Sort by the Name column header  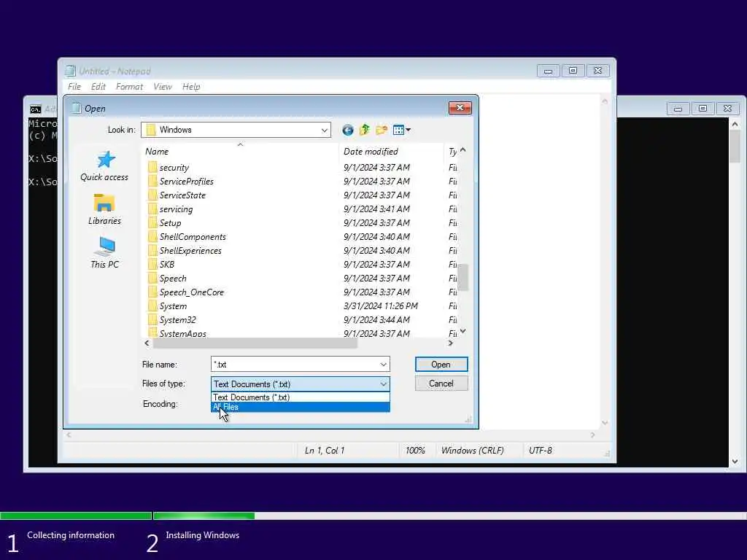240,152
